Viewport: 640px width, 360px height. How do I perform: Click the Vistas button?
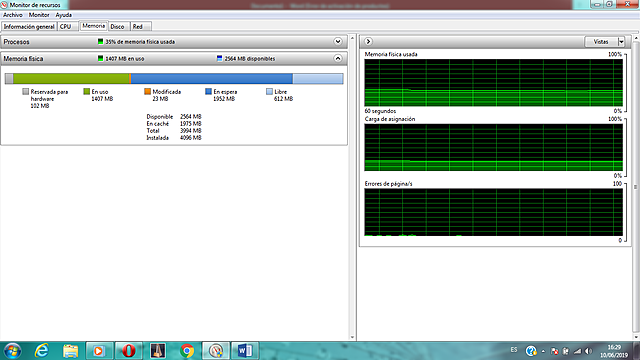[601, 42]
